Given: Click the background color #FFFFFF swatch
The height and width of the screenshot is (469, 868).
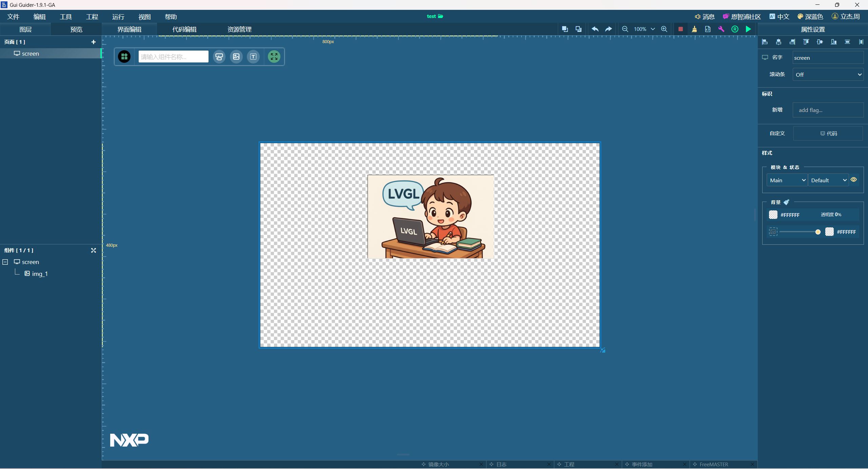Looking at the screenshot, I should pos(773,214).
